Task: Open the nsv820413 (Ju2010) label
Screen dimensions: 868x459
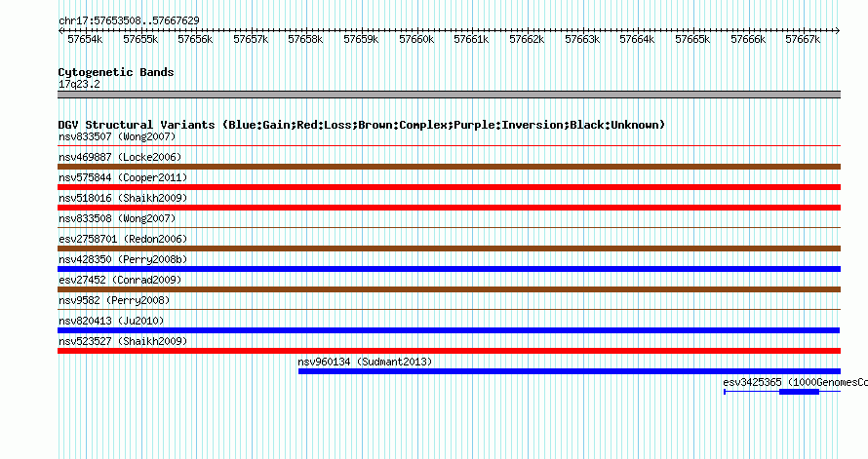Action: 111,321
